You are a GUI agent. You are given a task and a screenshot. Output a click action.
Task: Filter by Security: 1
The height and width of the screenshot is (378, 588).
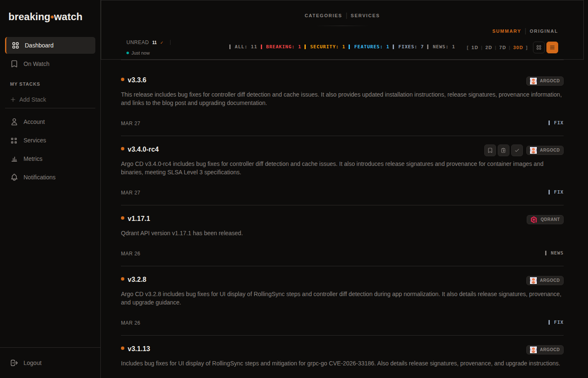pyautogui.click(x=325, y=47)
